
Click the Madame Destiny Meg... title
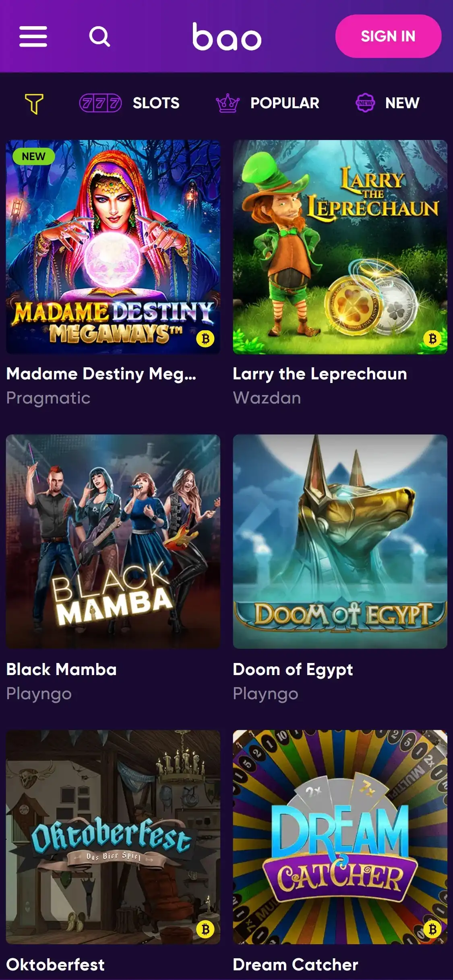point(101,374)
